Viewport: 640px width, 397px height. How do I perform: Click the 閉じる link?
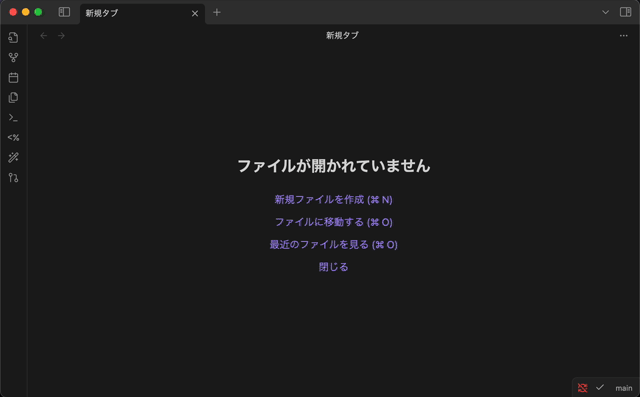point(333,267)
